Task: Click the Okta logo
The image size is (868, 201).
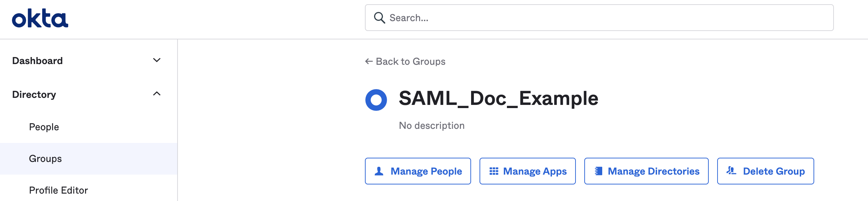Action: tap(40, 18)
